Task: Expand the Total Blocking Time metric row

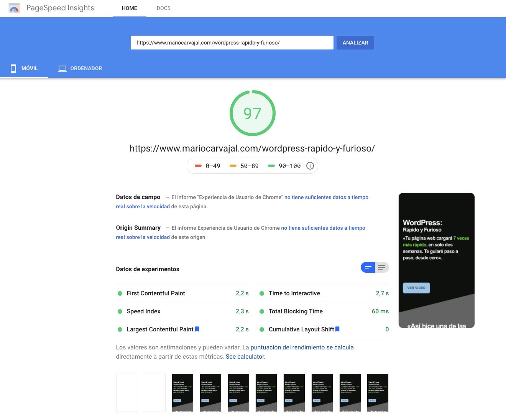Action: point(324,311)
